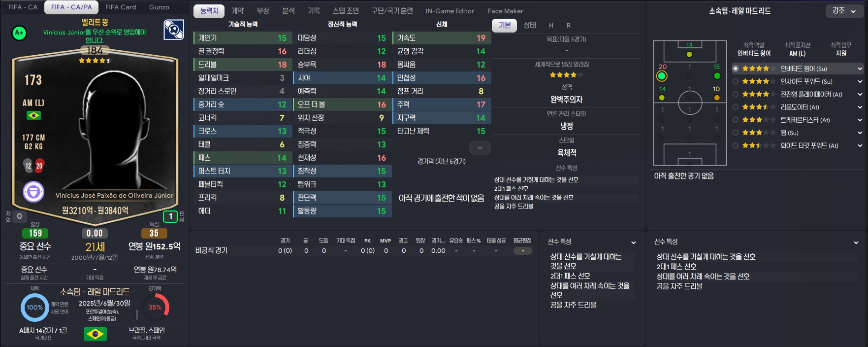Click the orange 35 goals value

(154, 233)
